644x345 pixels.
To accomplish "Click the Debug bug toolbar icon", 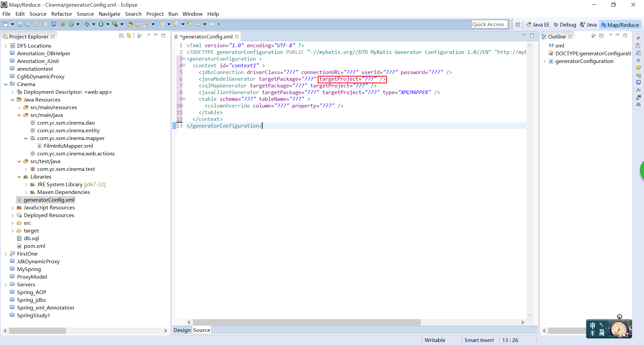I will pyautogui.click(x=87, y=24).
